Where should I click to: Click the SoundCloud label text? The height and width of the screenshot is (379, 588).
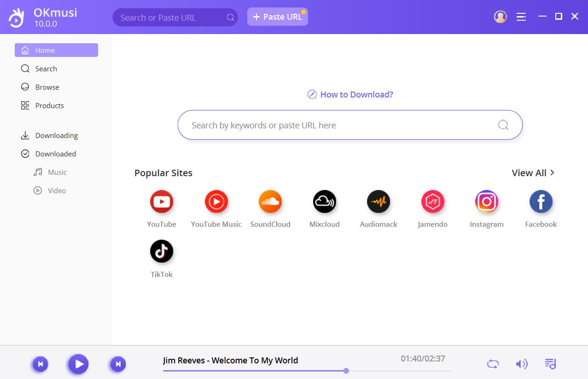270,224
